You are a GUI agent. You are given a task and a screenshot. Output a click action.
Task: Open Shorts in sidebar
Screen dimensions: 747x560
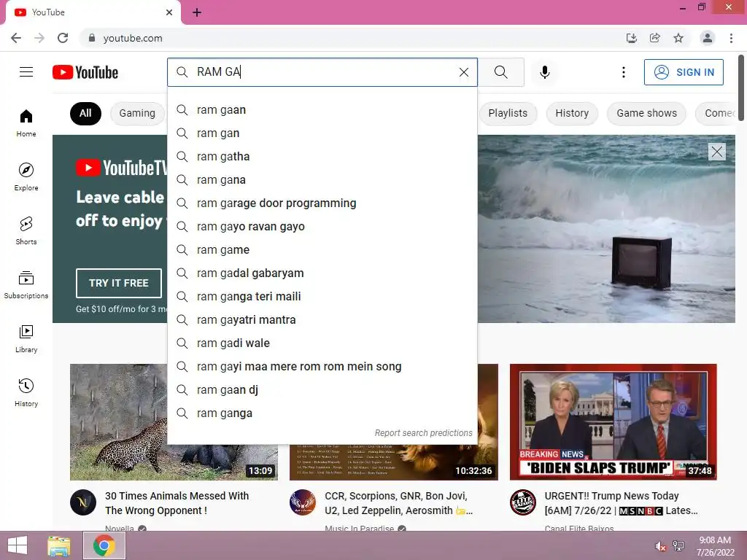click(x=26, y=230)
